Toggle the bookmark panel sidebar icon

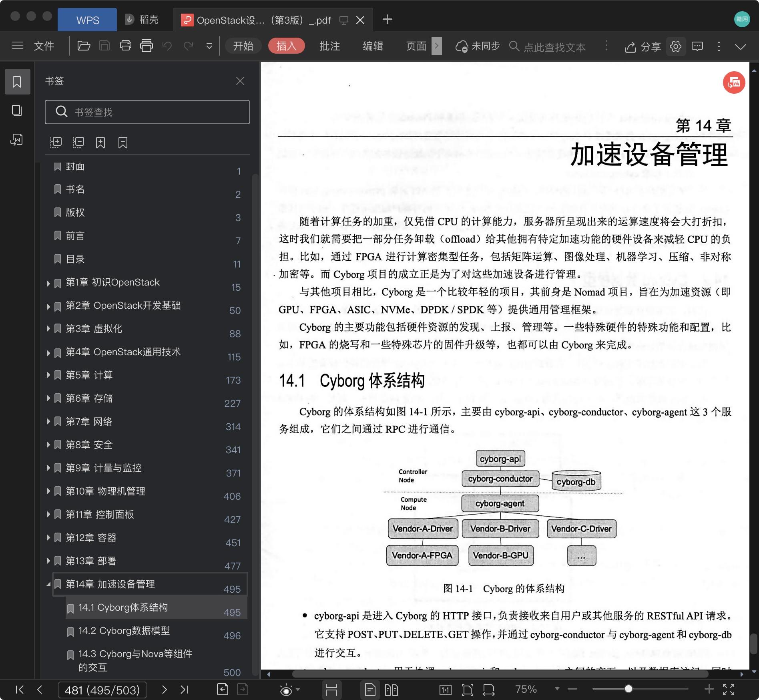(x=17, y=82)
